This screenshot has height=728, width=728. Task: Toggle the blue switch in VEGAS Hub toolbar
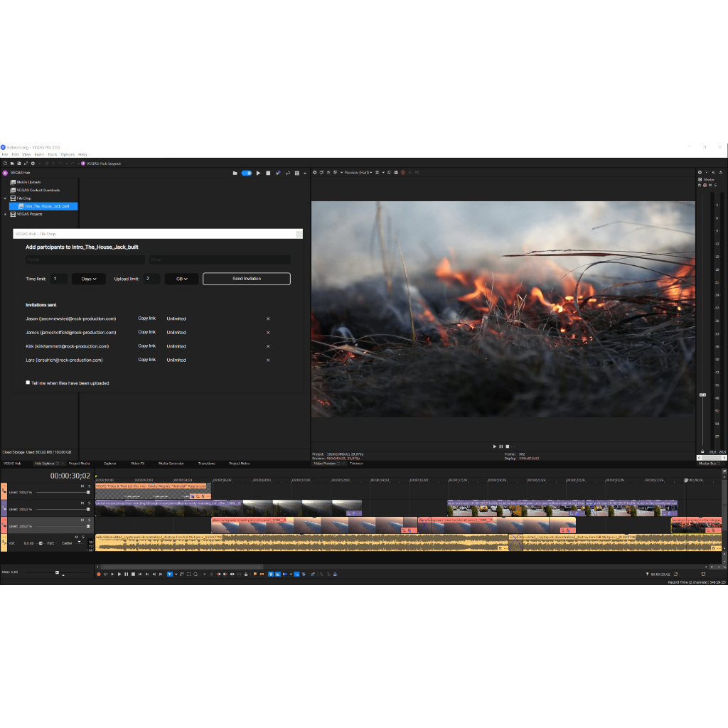247,173
